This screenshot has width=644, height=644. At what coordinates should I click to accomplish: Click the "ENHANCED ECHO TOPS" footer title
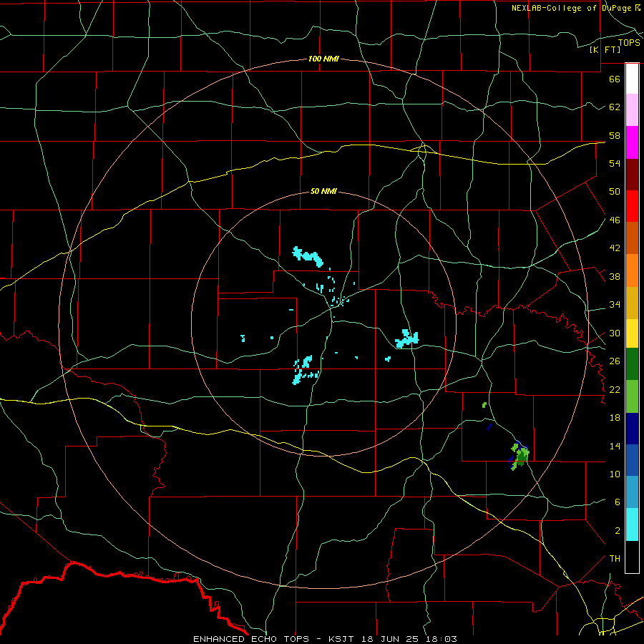click(x=251, y=639)
